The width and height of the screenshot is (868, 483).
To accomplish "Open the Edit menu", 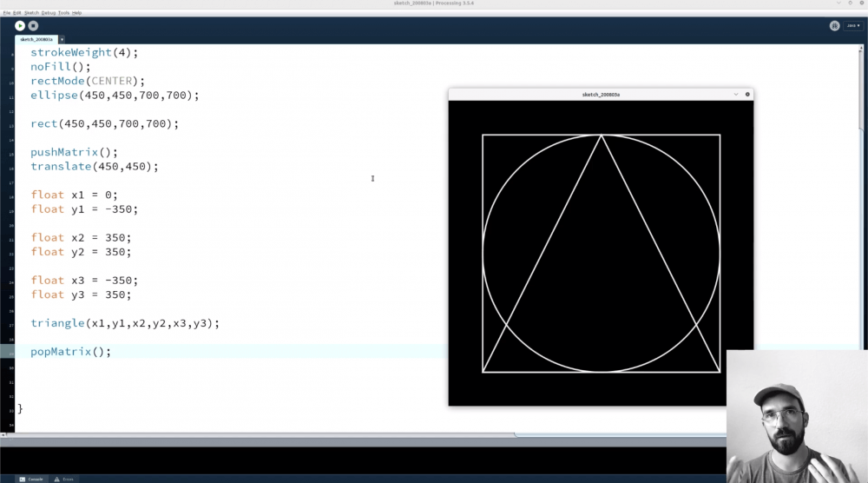I will tap(17, 13).
